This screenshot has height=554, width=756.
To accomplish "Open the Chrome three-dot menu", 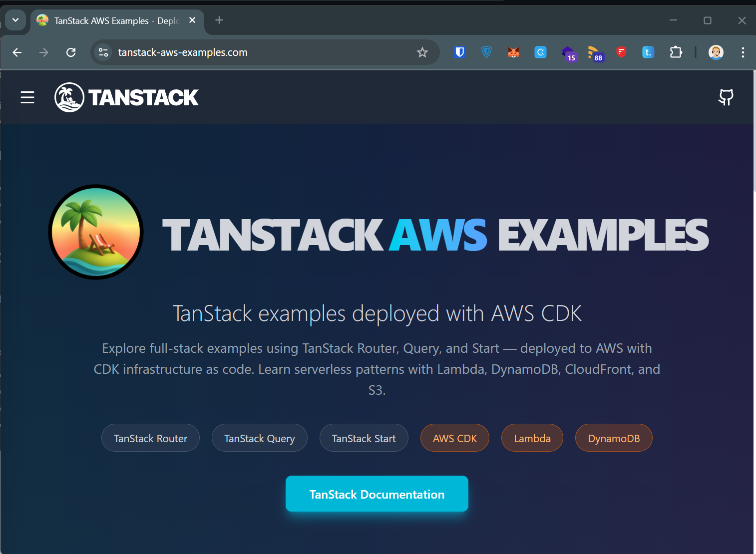I will [743, 52].
